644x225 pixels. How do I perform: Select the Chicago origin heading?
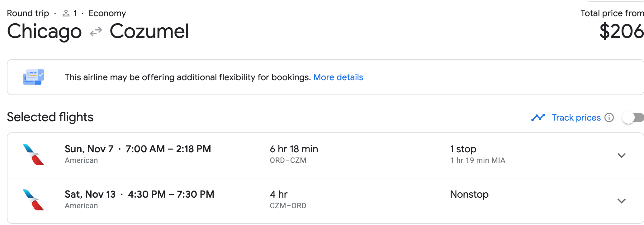pyautogui.click(x=44, y=31)
